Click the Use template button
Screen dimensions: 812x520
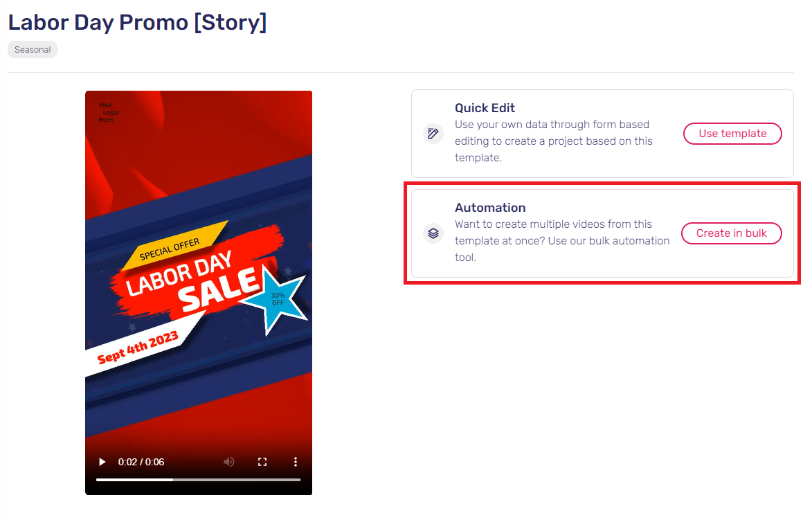point(732,134)
